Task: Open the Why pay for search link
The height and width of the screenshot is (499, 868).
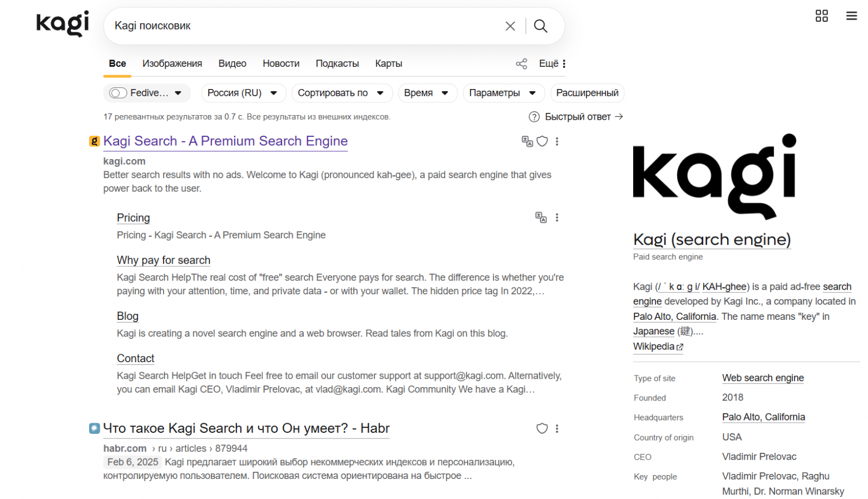Action: [164, 260]
